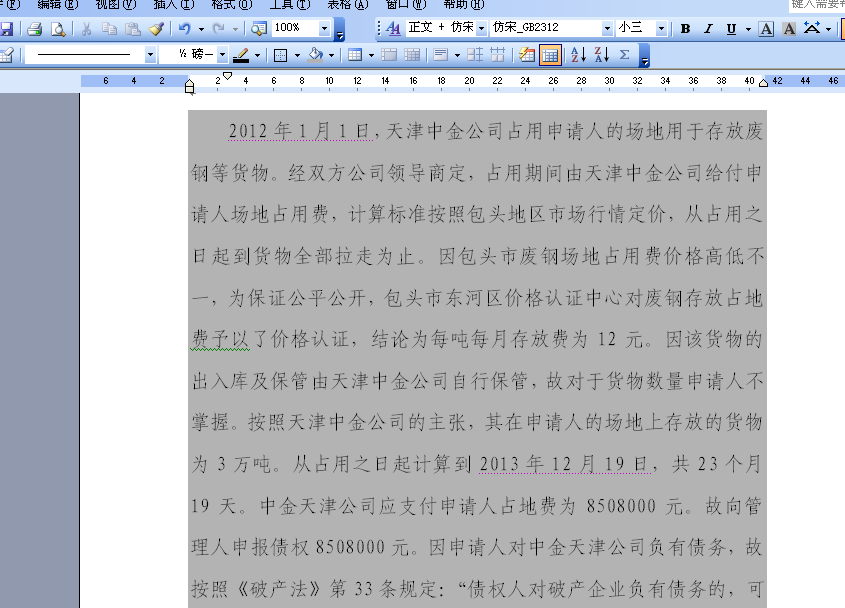This screenshot has height=608, width=845.
Task: Open the 插入(I) menu
Action: (174, 4)
